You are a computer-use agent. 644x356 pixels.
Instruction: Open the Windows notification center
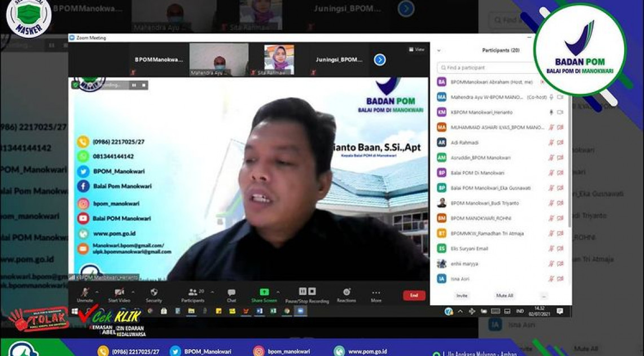(560, 311)
